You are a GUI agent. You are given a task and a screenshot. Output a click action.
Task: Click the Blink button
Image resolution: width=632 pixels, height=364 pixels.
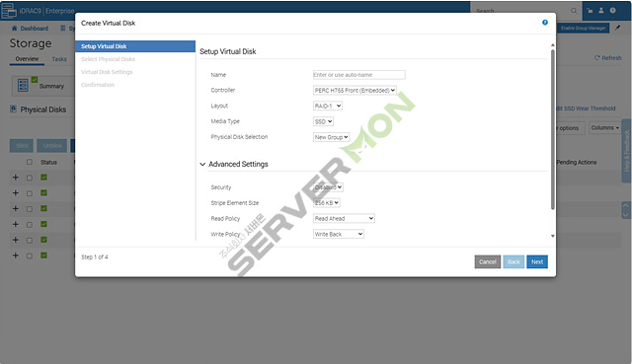tap(22, 146)
